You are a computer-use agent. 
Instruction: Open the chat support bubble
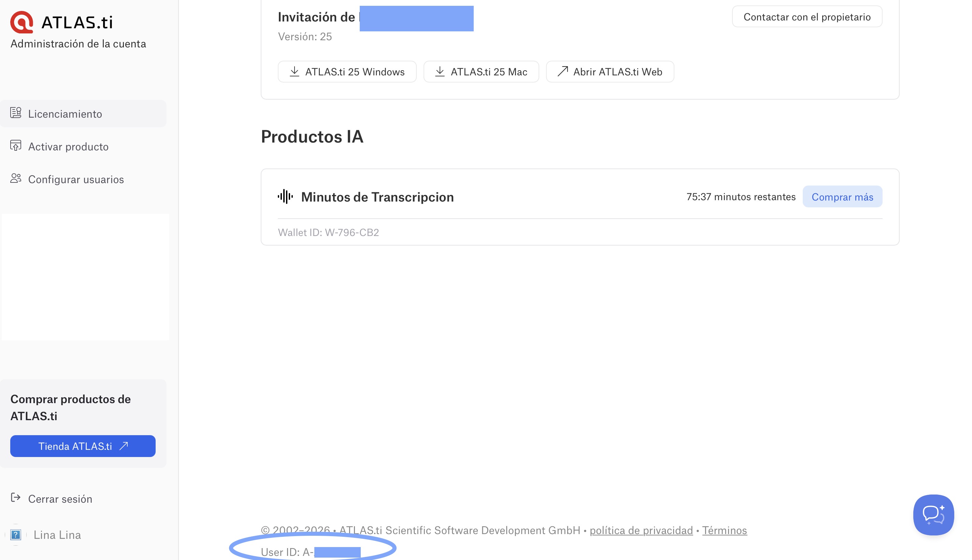933,515
